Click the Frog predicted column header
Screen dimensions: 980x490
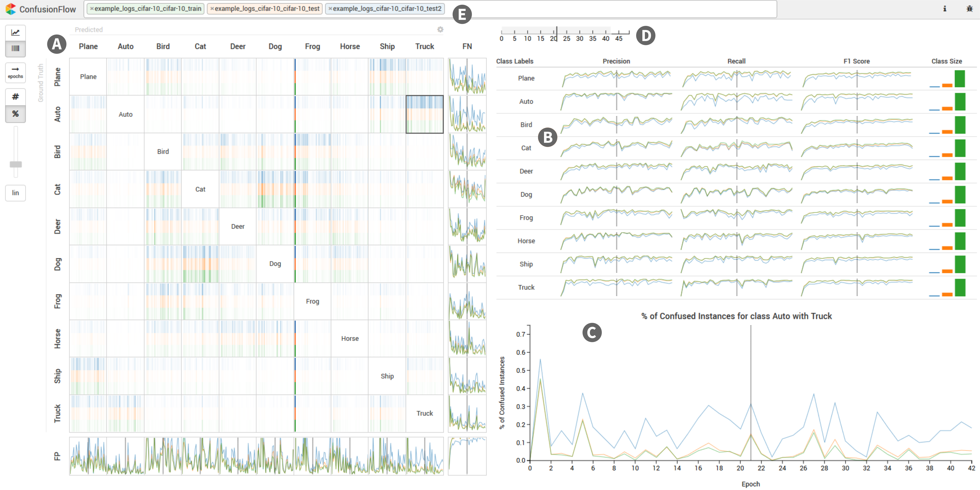click(312, 46)
